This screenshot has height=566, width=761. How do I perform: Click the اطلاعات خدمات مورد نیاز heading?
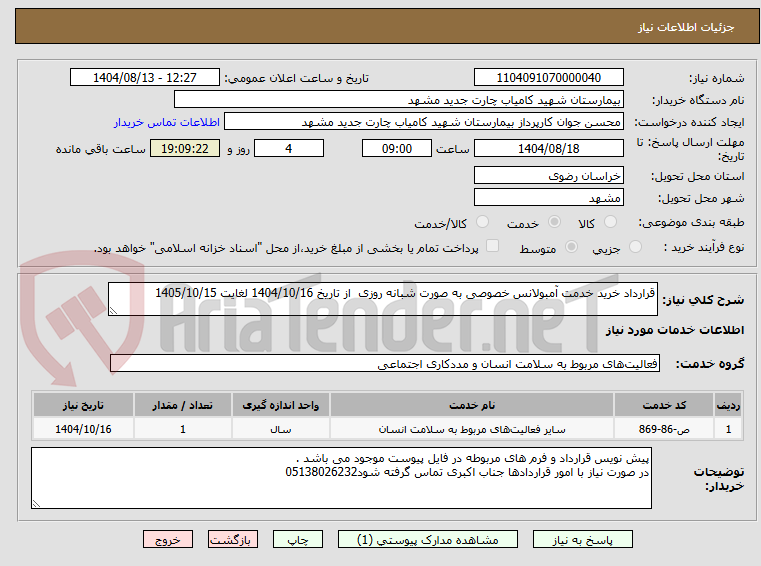(x=675, y=331)
